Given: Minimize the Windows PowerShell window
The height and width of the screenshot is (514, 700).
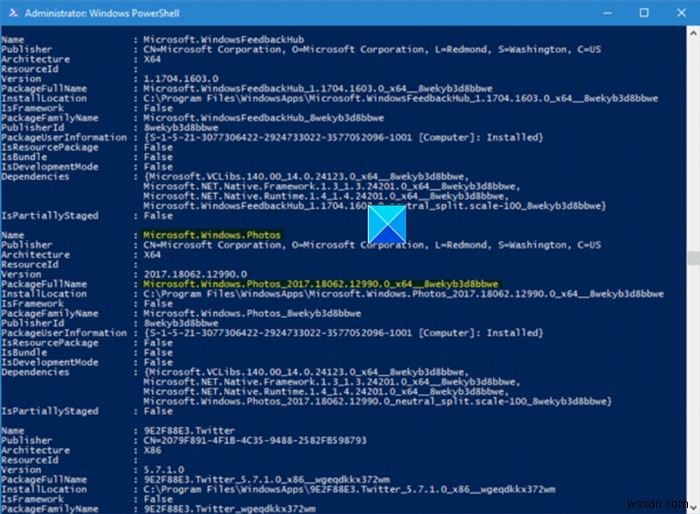Looking at the screenshot, I should [x=607, y=13].
